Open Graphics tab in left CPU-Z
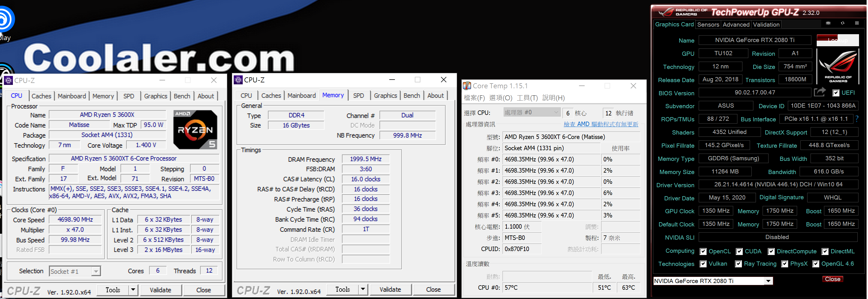This screenshot has width=868, height=299. tap(155, 96)
